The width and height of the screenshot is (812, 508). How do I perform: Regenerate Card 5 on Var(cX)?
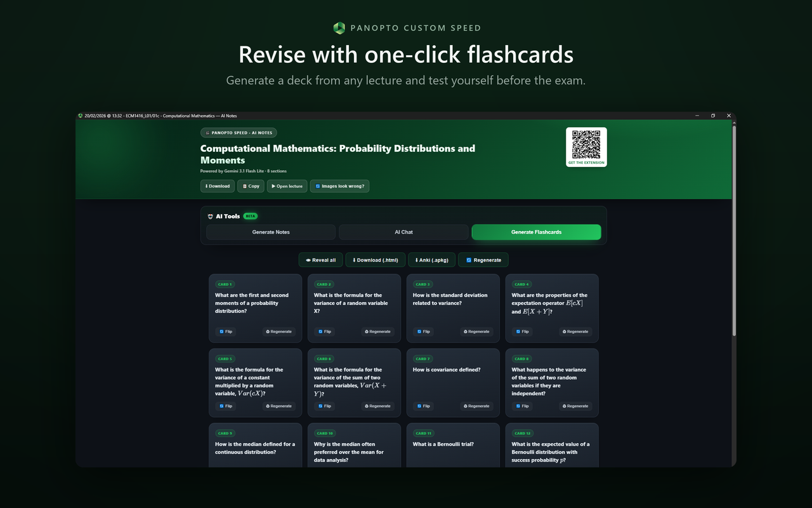(x=279, y=406)
